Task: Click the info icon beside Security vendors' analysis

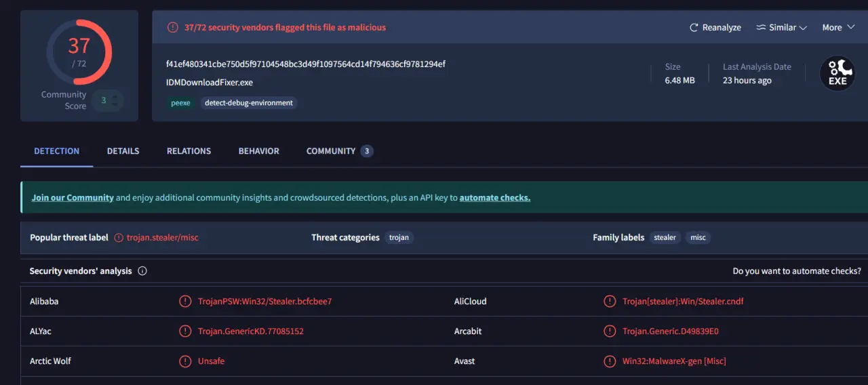Action: (x=142, y=271)
